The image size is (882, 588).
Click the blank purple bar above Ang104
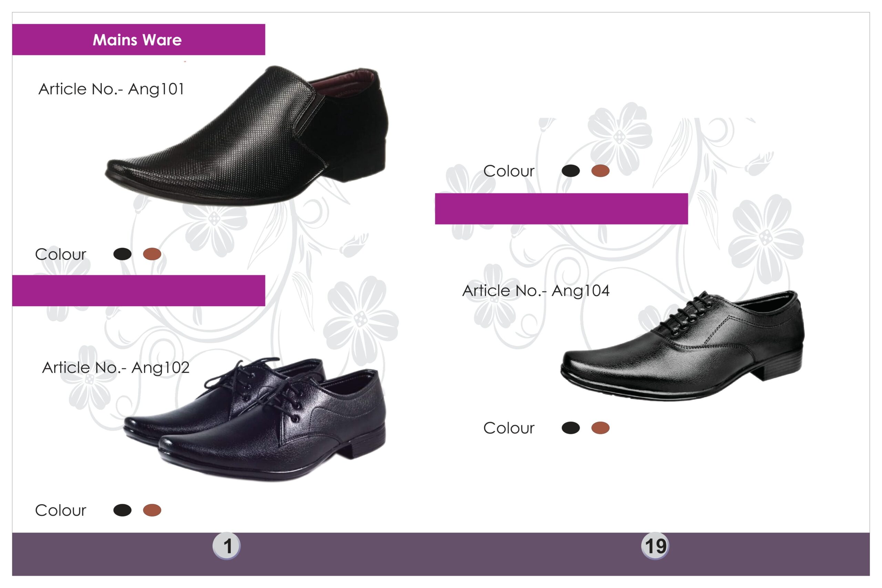[561, 208]
